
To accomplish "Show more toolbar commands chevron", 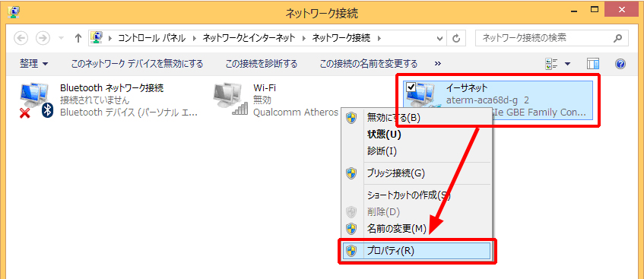I will 438,64.
